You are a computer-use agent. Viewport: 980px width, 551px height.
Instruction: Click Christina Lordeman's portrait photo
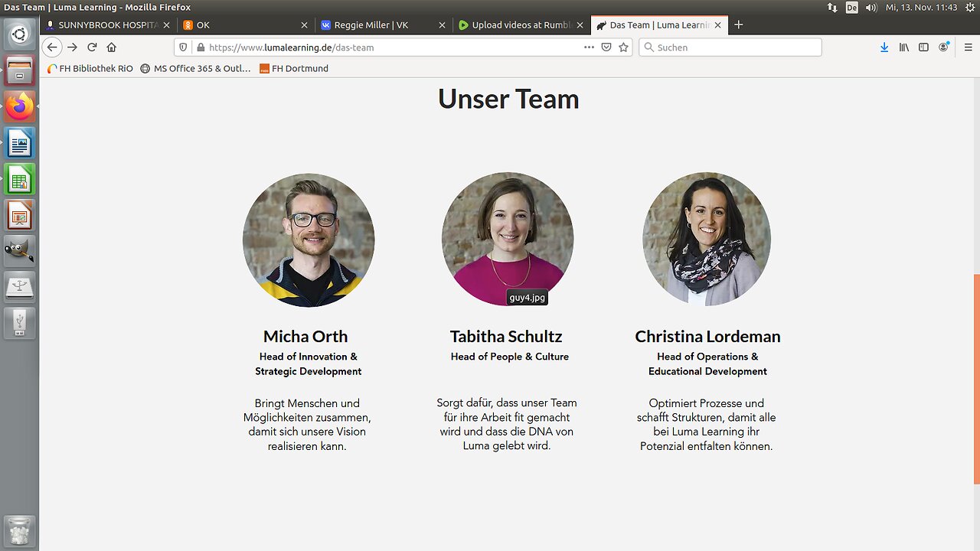(707, 239)
